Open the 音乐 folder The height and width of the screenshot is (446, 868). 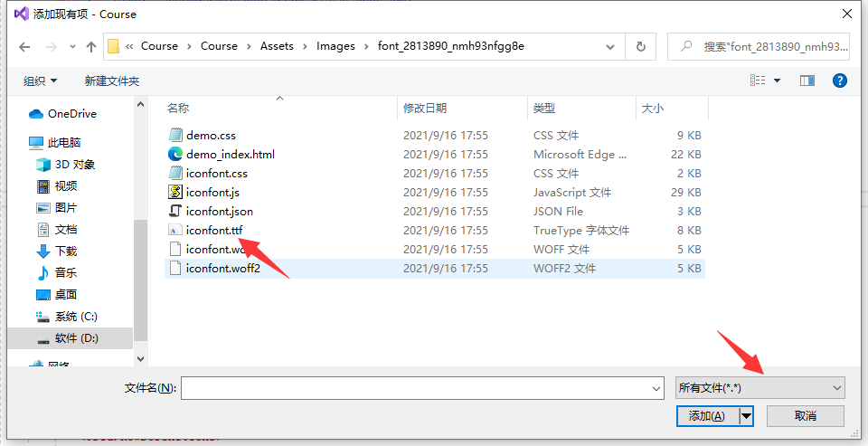coord(56,272)
